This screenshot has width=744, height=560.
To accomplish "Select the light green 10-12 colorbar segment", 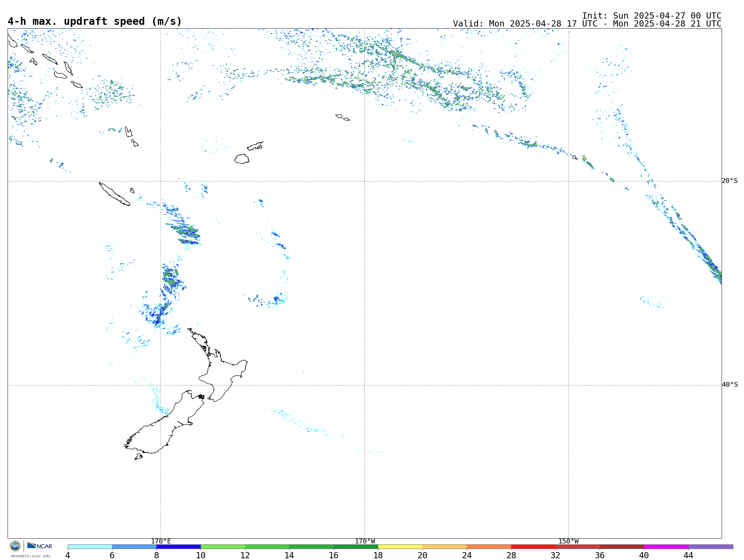I will click(x=223, y=547).
